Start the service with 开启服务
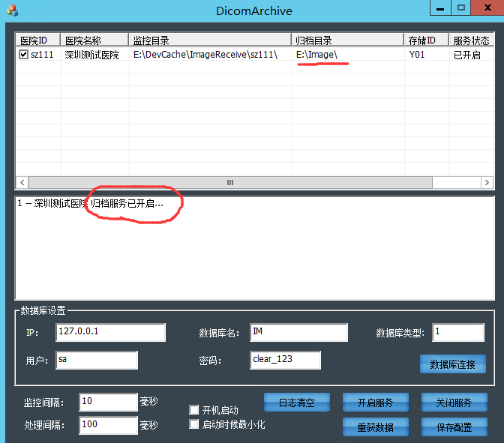This screenshot has width=504, height=443. tap(375, 403)
